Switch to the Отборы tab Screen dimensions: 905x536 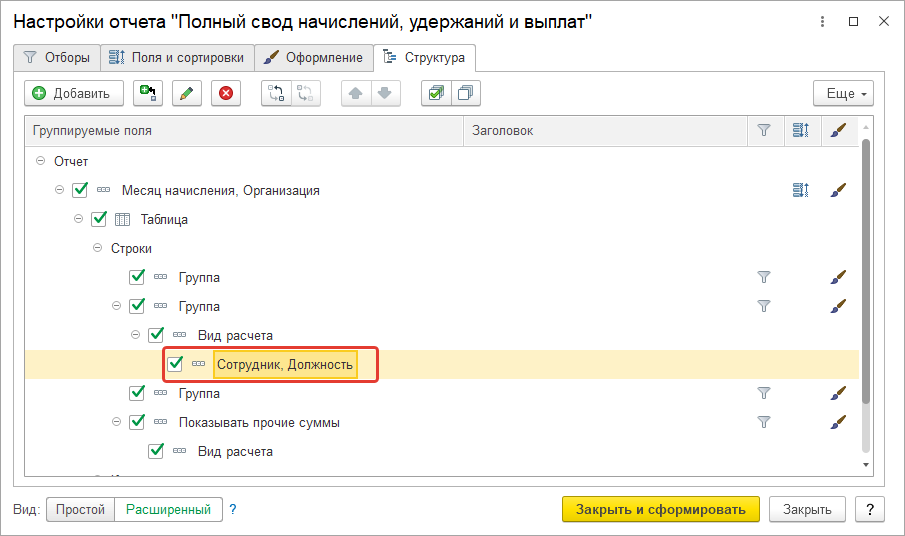[x=58, y=58]
